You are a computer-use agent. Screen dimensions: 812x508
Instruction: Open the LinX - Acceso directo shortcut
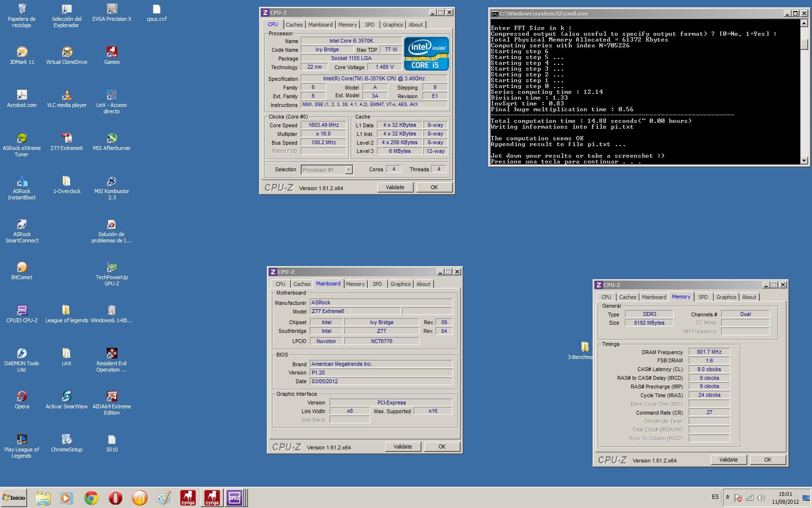[112, 102]
